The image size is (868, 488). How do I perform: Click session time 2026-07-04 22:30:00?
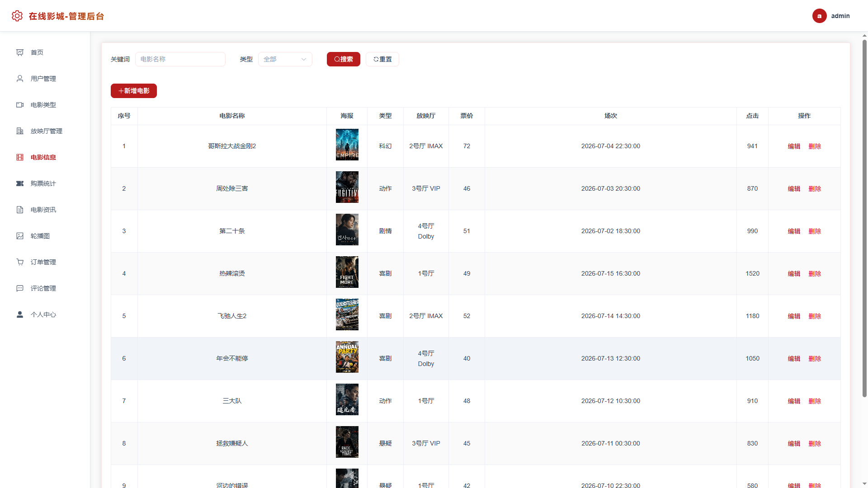pos(611,146)
